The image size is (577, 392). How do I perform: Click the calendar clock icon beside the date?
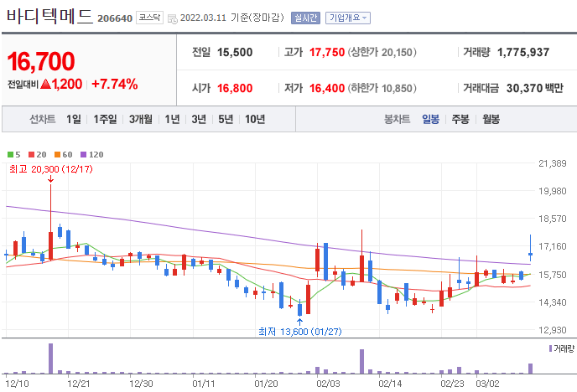point(172,18)
